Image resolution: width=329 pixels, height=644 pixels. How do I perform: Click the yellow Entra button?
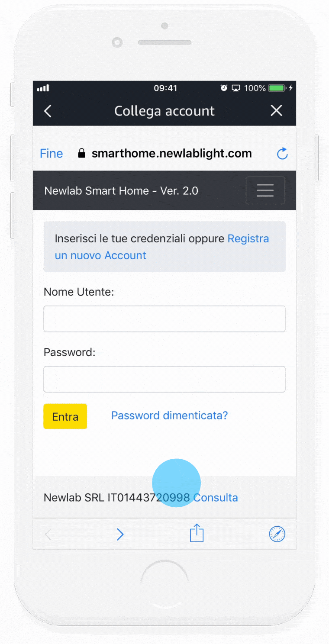point(65,416)
